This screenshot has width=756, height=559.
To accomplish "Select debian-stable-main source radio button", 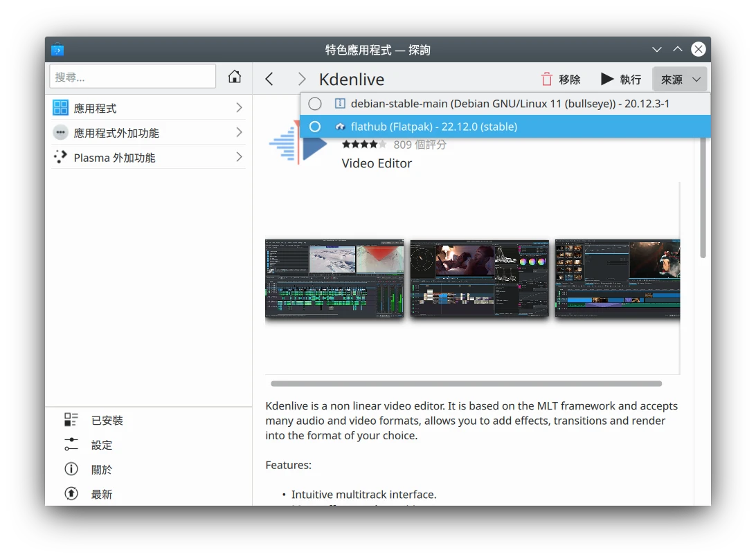I will coord(315,104).
